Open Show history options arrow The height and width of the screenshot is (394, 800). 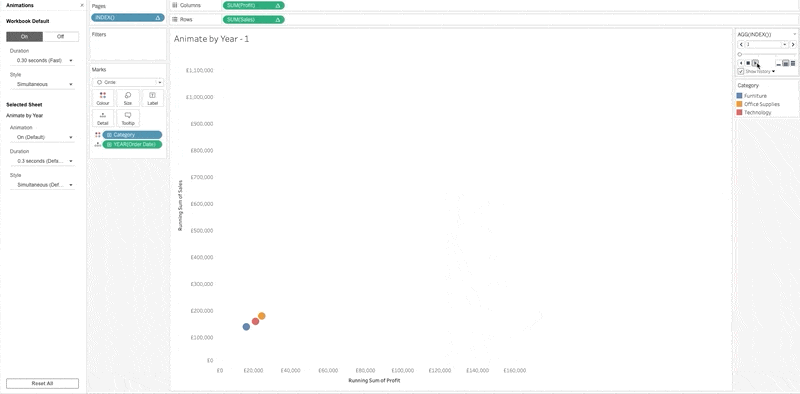[773, 71]
